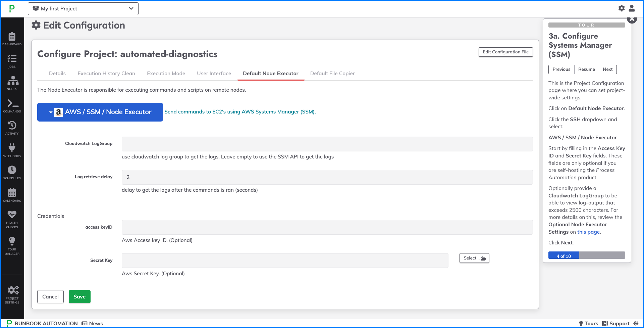Open Project Settings in the sidebar

[12, 295]
